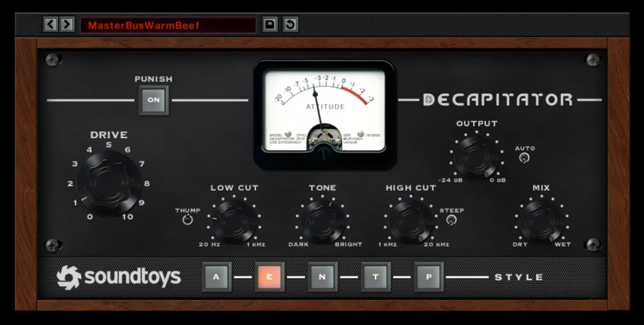Screen dimensions: 644x325
Task: Click the MIX knob
Action: (x=541, y=221)
